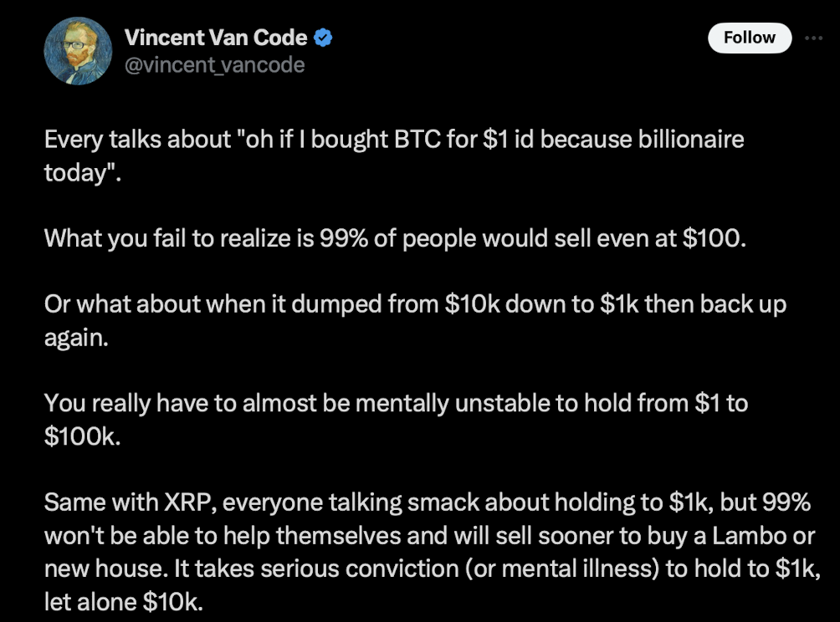Image resolution: width=840 pixels, height=622 pixels.
Task: Click the Van Gogh profile picture
Action: (79, 52)
